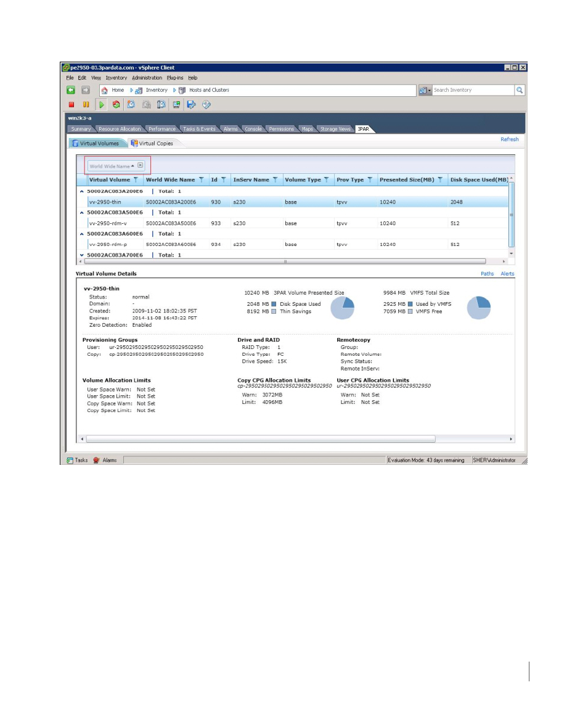Click the Alerts link
Image resolution: width=588 pixels, height=706 pixels.
coord(507,274)
